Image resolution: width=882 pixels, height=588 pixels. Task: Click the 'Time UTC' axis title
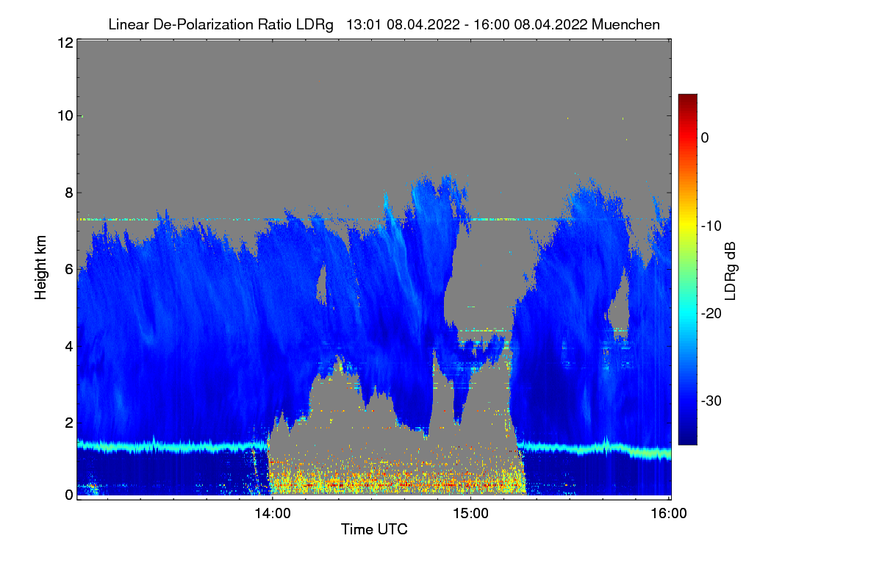point(374,529)
